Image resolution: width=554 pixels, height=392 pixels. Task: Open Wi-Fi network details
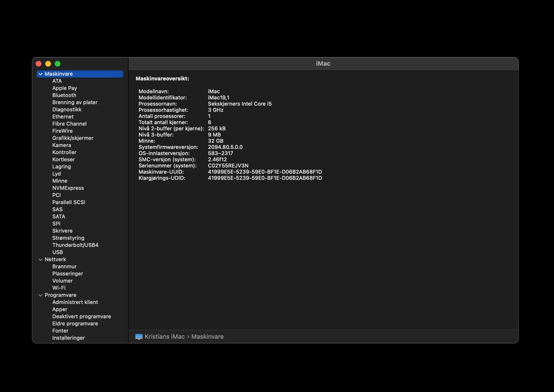(x=59, y=288)
